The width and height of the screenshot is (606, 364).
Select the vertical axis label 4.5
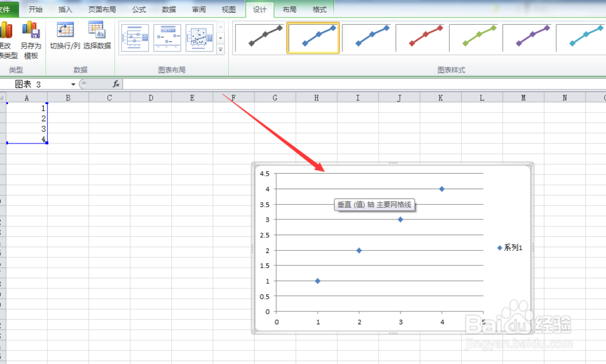click(x=265, y=174)
